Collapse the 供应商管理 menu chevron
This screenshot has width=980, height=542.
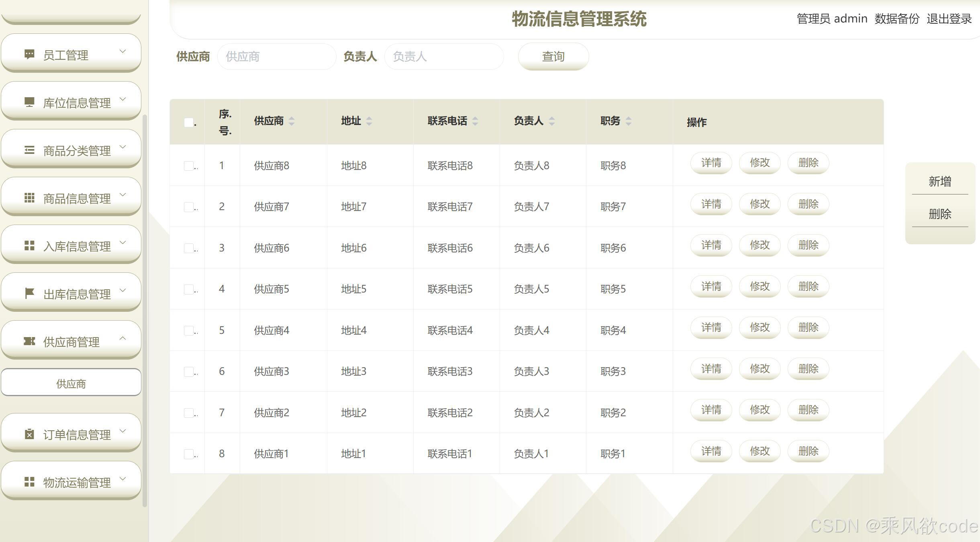123,338
